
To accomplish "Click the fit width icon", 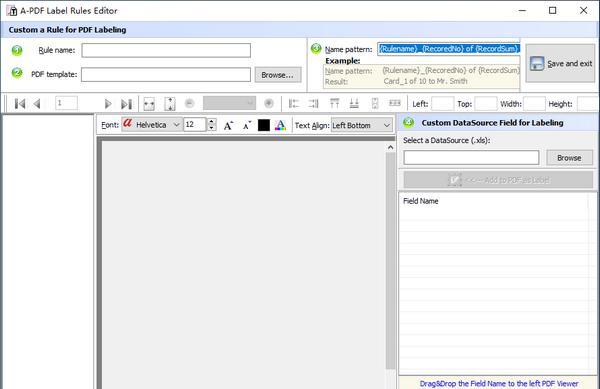I will coord(149,104).
